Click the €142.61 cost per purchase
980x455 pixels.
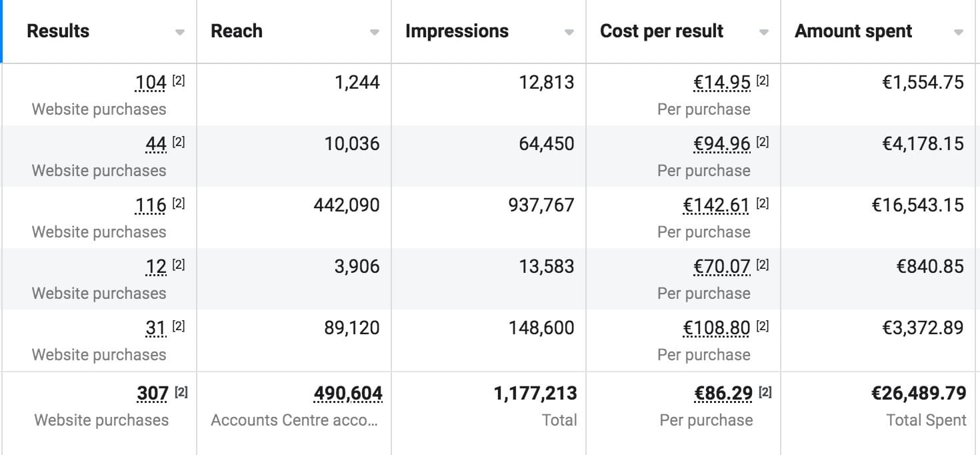(x=716, y=205)
